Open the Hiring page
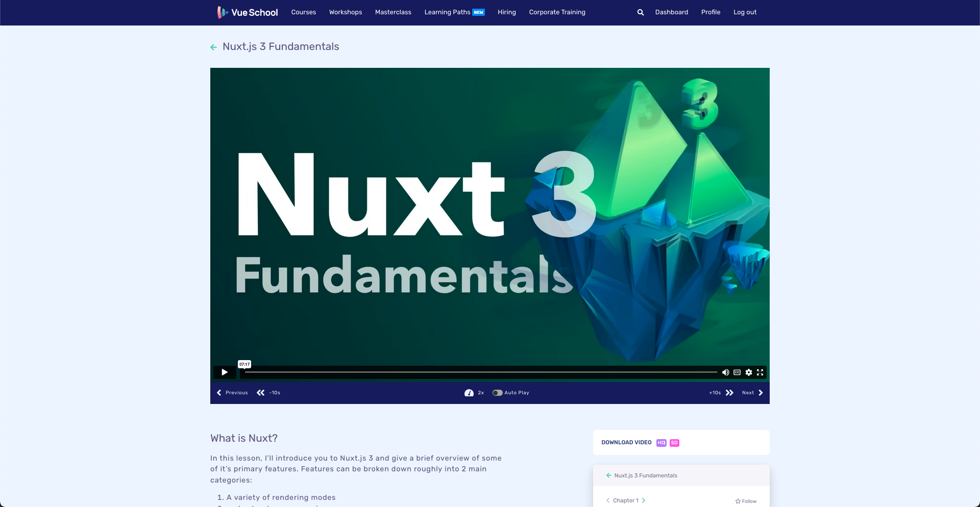The image size is (980, 507). [x=507, y=12]
